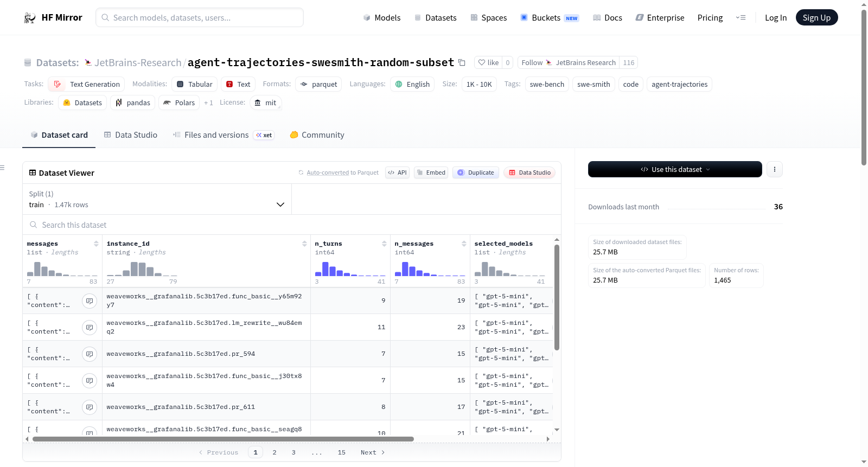The image size is (868, 467).
Task: Open the dataset options three-dot menu
Action: coord(774,169)
